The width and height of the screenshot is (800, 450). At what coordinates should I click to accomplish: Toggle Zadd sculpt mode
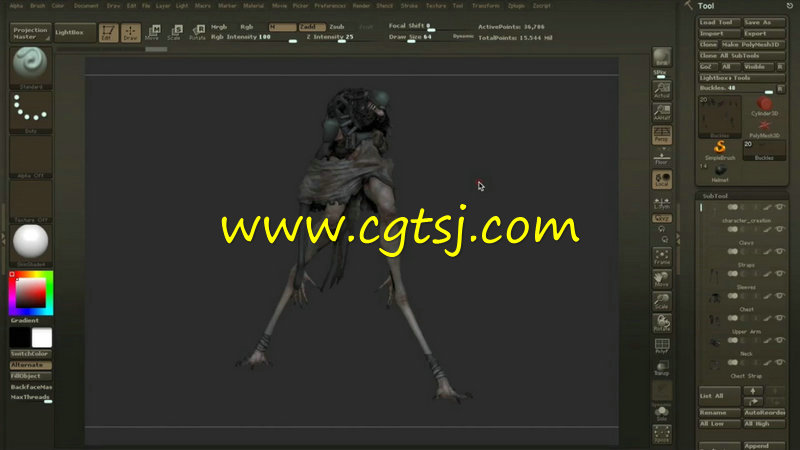click(312, 27)
